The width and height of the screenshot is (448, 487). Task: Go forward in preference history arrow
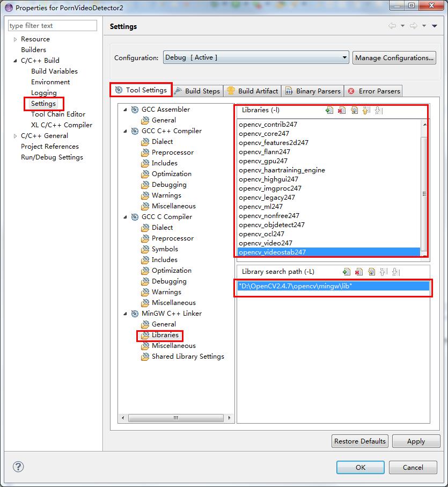pos(414,26)
